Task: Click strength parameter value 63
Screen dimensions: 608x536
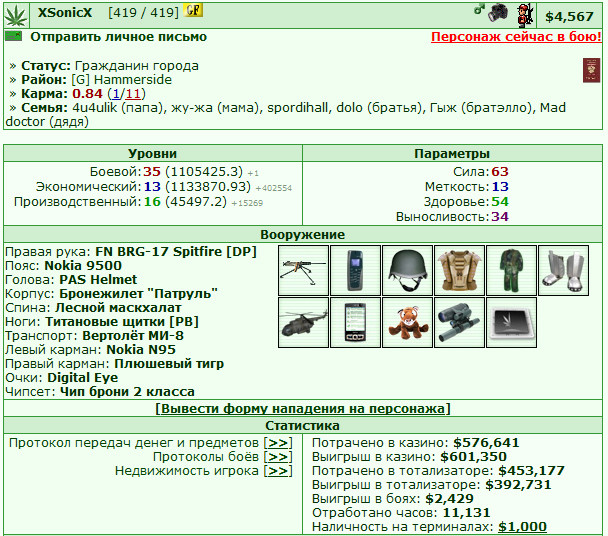Action: (x=500, y=171)
